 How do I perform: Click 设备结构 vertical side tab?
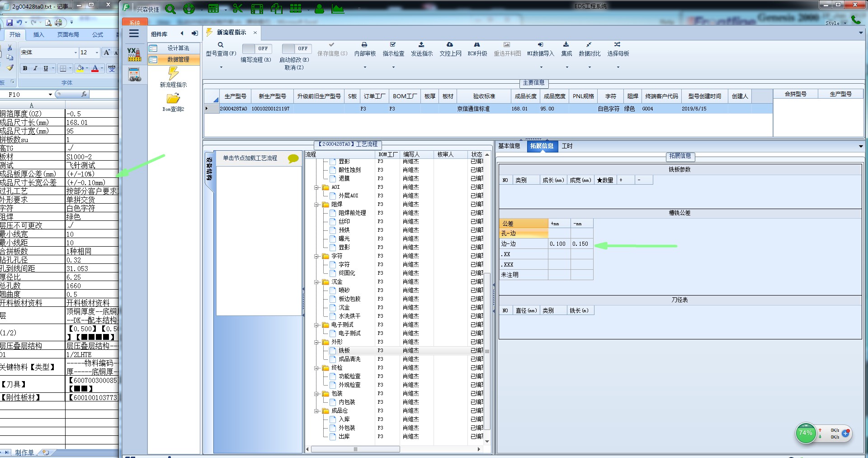coord(209,169)
